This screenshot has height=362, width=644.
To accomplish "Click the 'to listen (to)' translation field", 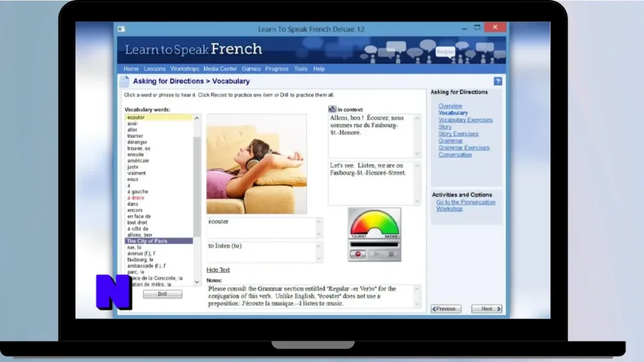I will (265, 251).
